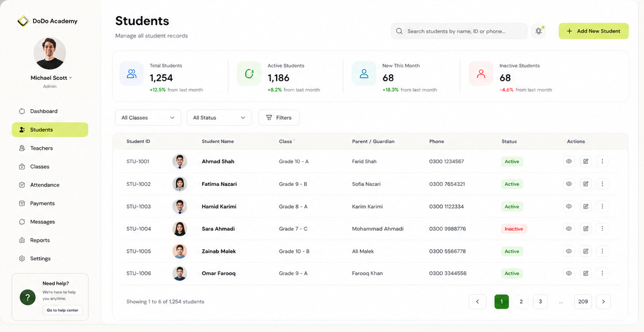Click phone number 0300 7654321
Viewport: 644px width, 332px height.
point(447,184)
